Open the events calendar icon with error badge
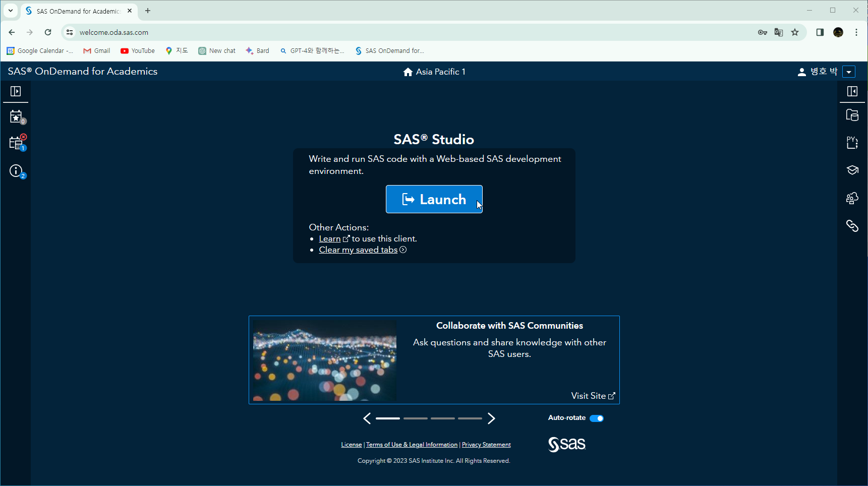Screen dimensions: 868x486 coord(18,143)
